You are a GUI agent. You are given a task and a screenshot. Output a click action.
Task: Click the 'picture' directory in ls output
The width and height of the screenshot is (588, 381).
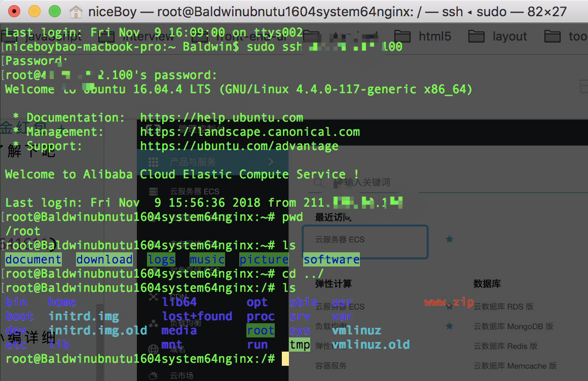tap(264, 259)
